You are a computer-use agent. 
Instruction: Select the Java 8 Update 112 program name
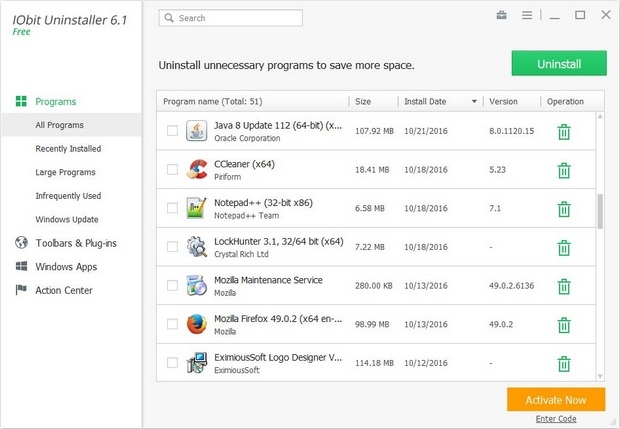278,125
